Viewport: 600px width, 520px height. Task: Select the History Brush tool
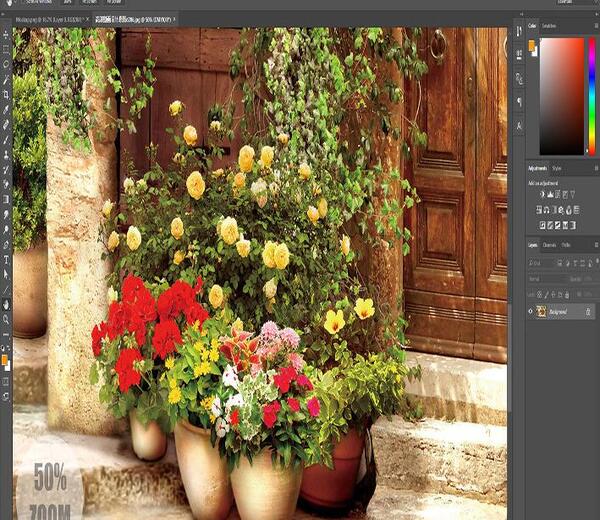coord(6,170)
